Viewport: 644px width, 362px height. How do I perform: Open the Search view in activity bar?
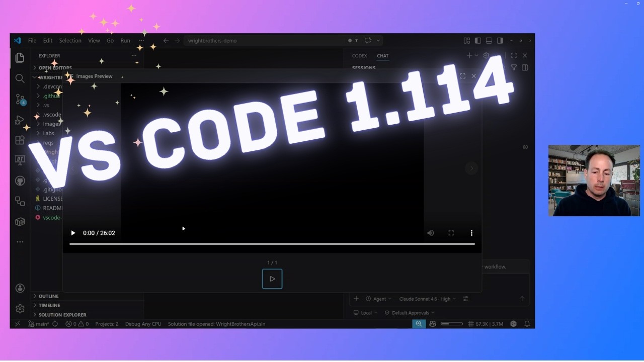tap(20, 78)
